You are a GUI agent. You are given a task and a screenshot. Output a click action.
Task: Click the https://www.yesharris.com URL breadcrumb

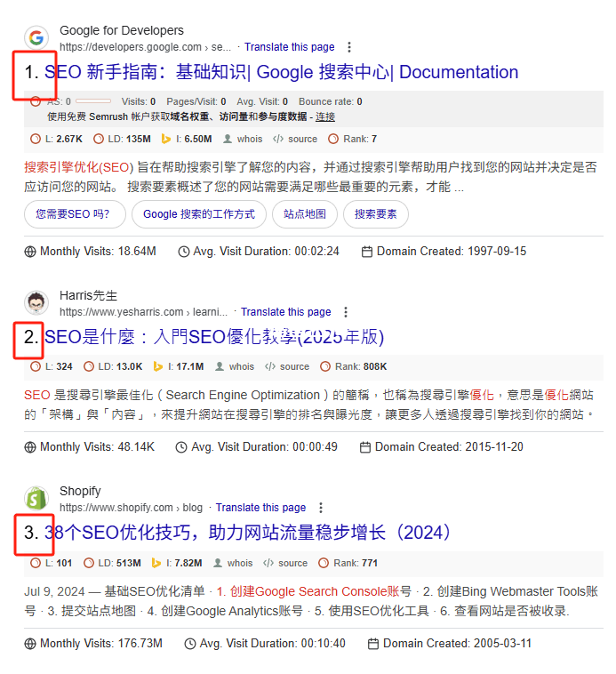143,312
